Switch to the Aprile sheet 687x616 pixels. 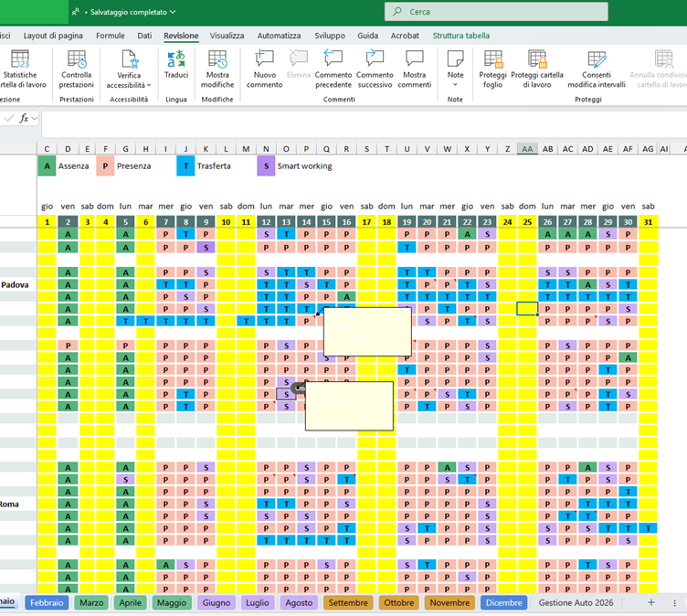tap(130, 602)
